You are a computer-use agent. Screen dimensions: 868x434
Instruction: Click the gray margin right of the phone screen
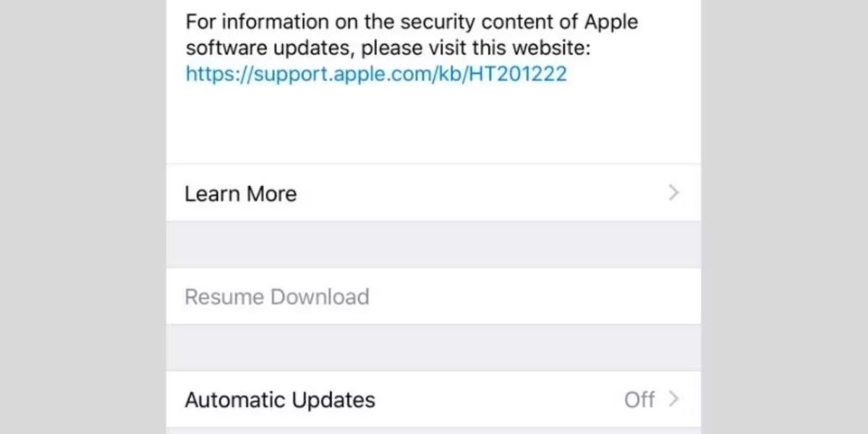tap(785, 217)
